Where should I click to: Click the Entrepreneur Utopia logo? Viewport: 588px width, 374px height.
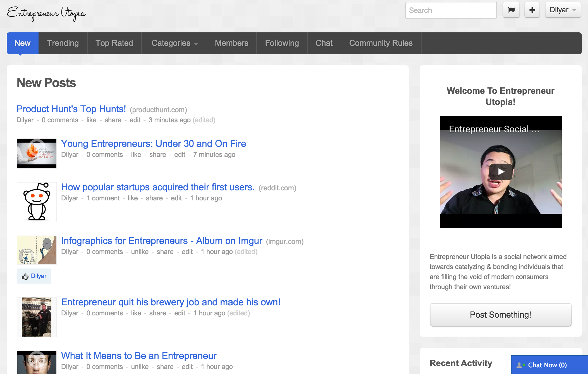click(x=46, y=13)
